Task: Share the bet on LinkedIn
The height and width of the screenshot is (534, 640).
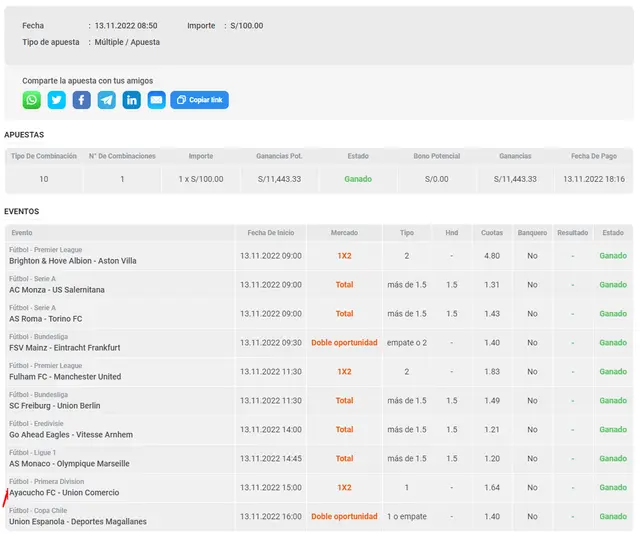Action: tap(131, 100)
